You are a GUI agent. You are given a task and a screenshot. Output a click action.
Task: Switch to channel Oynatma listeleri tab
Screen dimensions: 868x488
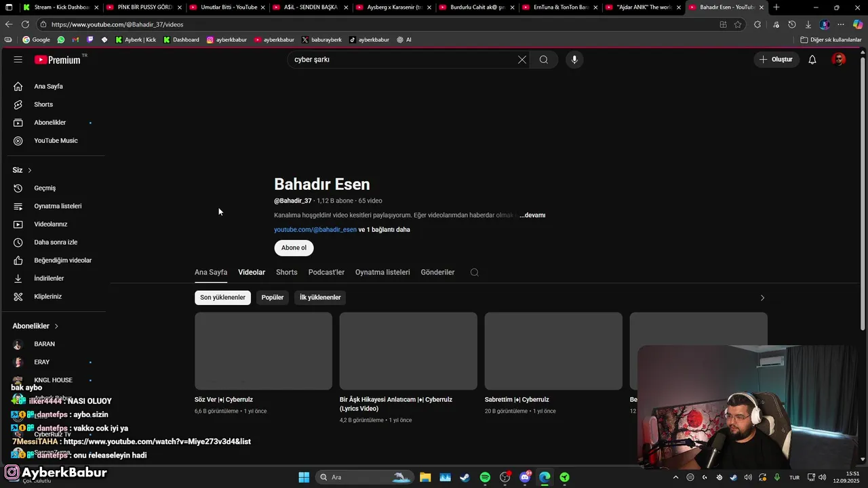pos(382,272)
